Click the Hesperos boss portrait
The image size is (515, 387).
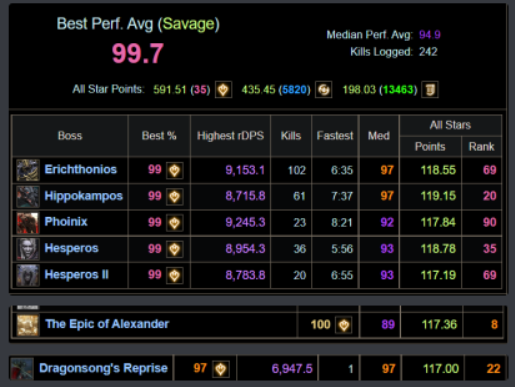tap(28, 249)
